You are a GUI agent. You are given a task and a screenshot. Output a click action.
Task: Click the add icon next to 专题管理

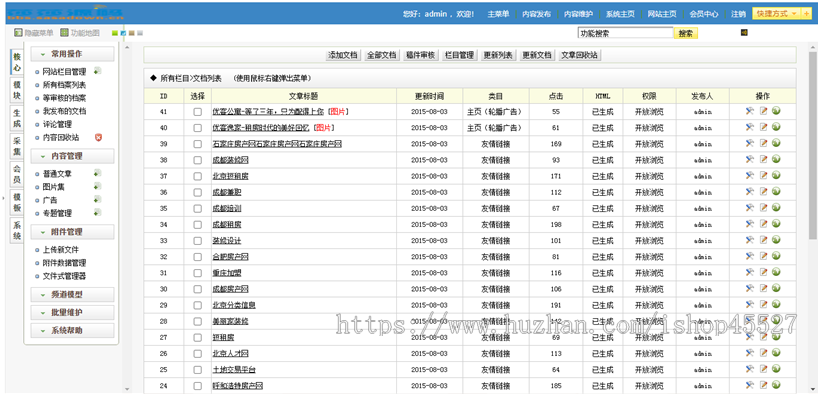pyautogui.click(x=98, y=212)
